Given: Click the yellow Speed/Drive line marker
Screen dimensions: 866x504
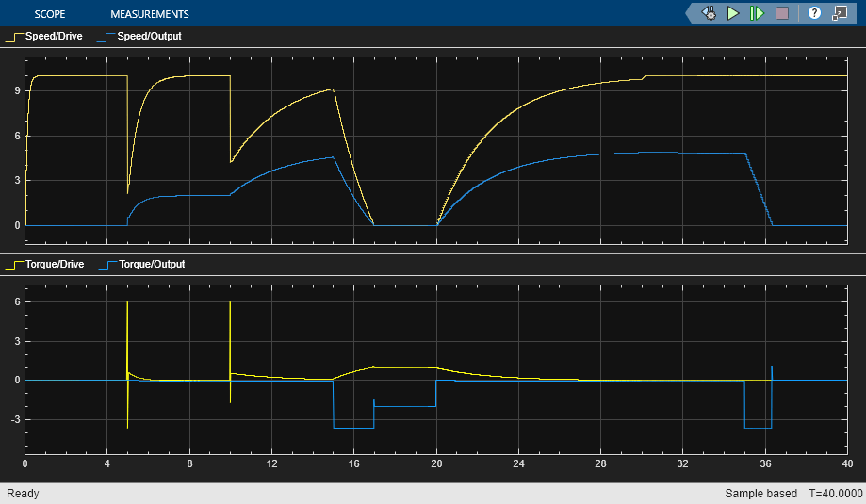Looking at the screenshot, I should (x=14, y=38).
